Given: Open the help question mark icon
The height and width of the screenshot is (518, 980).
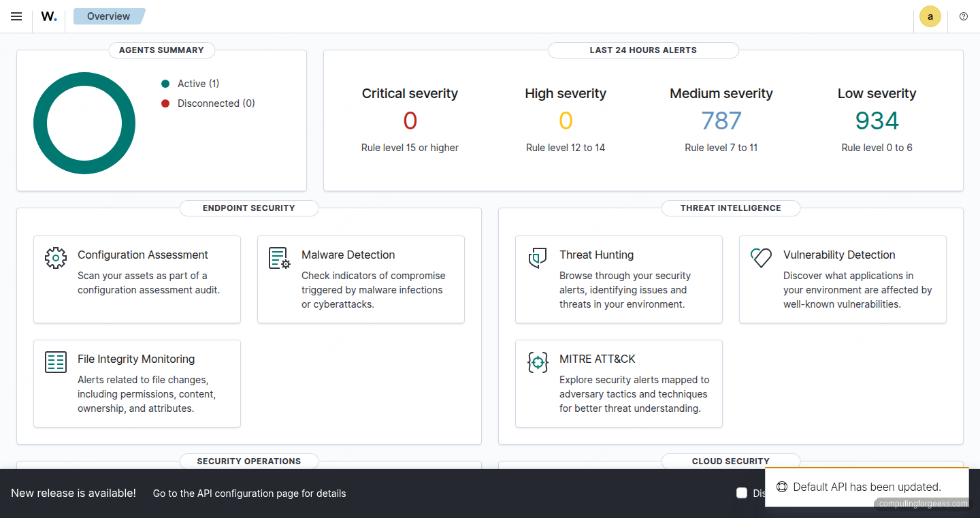Looking at the screenshot, I should click(x=963, y=16).
